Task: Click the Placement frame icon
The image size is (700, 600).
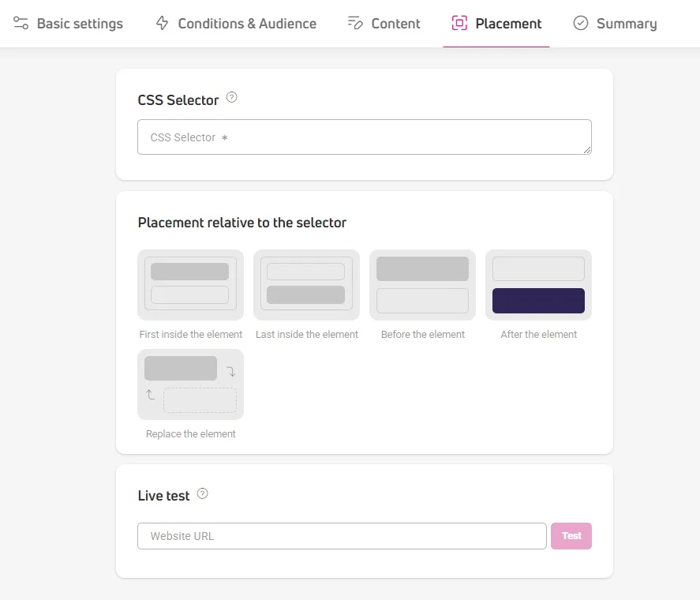Action: point(459,23)
